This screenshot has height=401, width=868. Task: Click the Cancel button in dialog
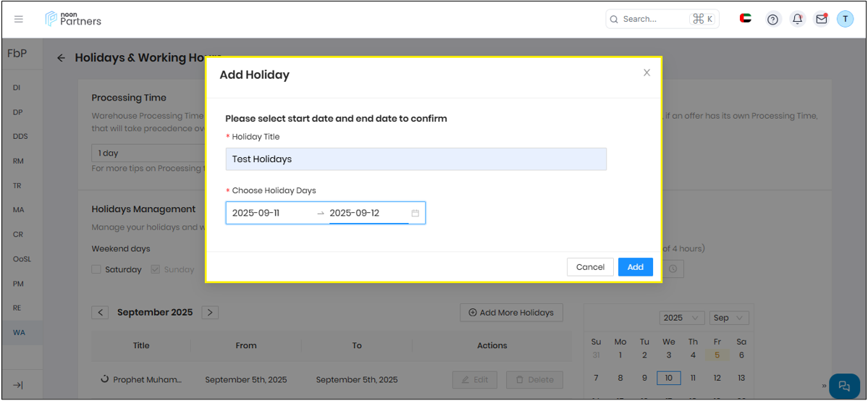(590, 267)
